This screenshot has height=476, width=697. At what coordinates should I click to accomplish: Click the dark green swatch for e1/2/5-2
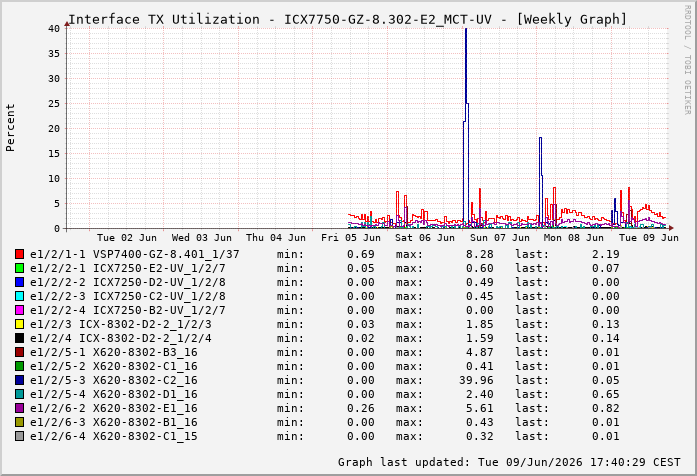click(19, 366)
